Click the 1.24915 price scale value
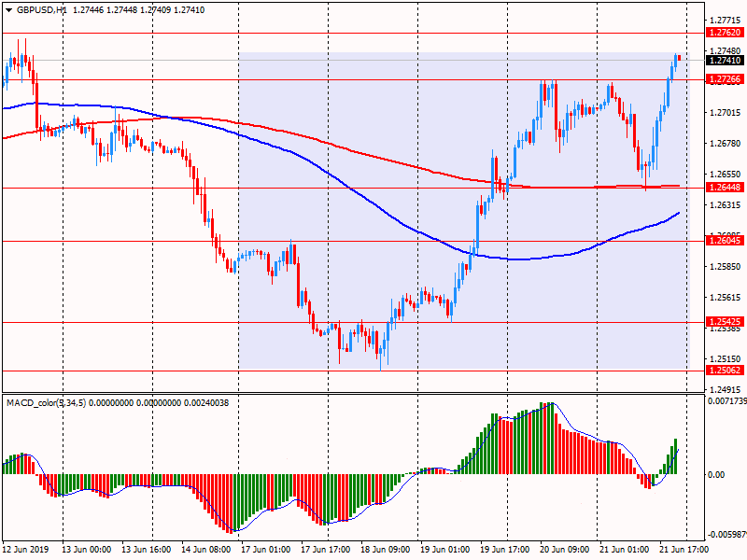747x560 pixels. 726,389
